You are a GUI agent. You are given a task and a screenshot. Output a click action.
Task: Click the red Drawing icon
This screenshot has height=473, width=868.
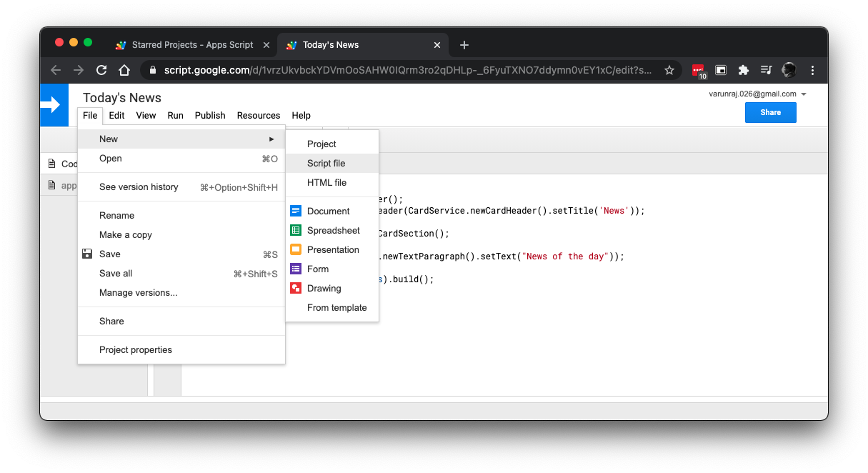tap(295, 288)
